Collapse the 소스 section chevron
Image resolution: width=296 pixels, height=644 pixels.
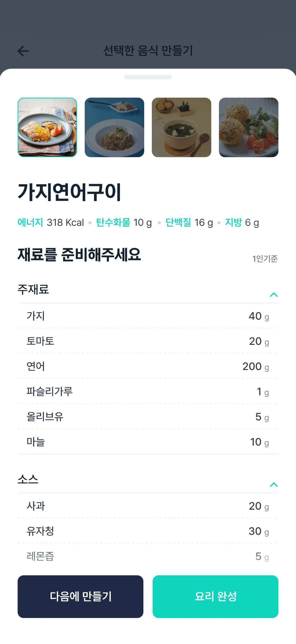[274, 485]
